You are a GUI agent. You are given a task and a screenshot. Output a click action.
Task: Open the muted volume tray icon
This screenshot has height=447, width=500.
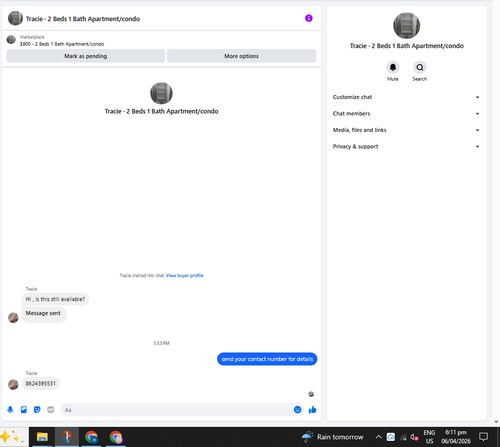[x=414, y=437]
